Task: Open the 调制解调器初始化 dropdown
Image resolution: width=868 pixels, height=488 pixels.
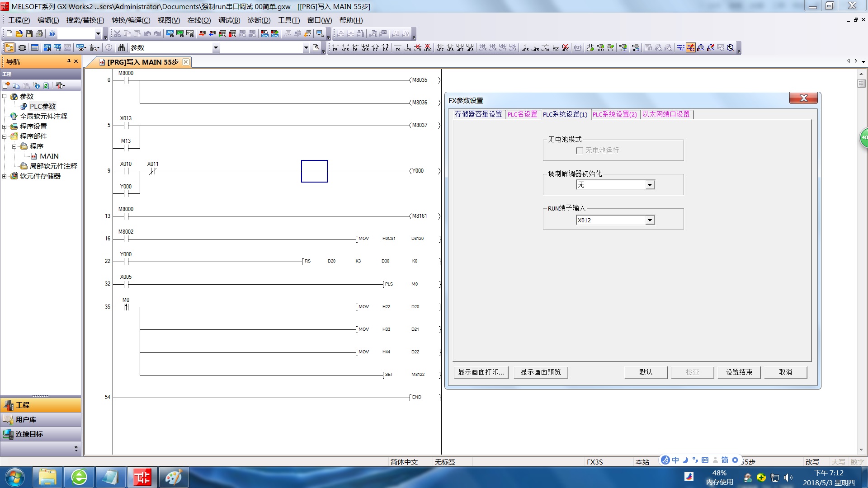Action: [650, 185]
